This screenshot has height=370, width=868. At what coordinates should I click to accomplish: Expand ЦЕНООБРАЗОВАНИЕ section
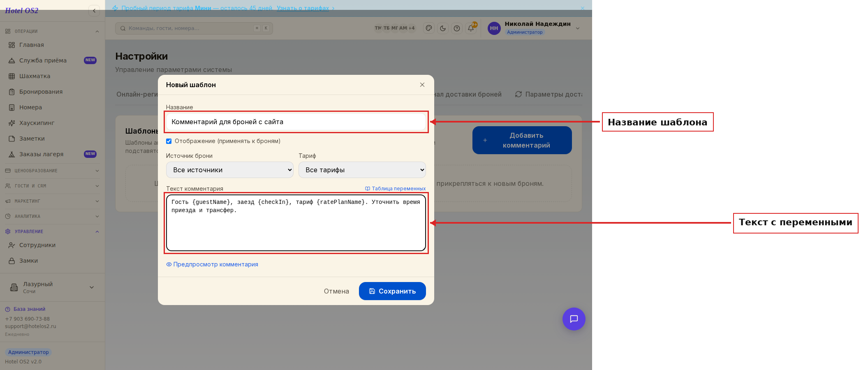click(52, 171)
